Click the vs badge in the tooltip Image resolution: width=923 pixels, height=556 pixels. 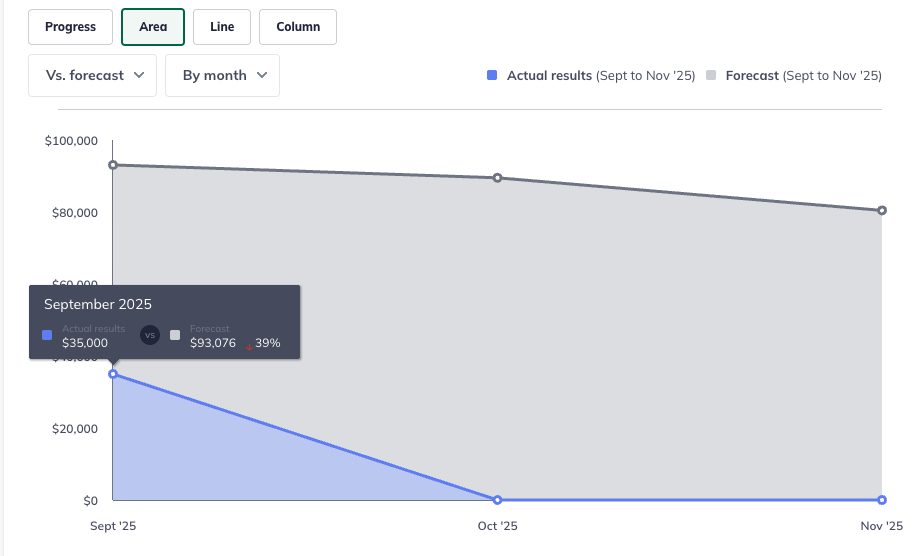tap(150, 335)
